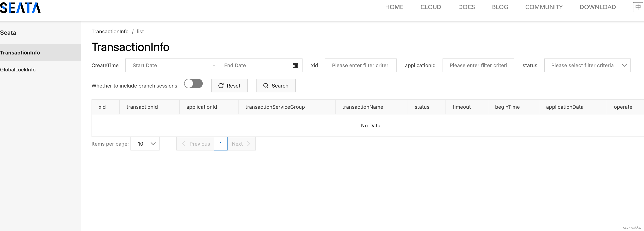This screenshot has height=231, width=644.
Task: Open the Items per page dropdown
Action: [145, 144]
